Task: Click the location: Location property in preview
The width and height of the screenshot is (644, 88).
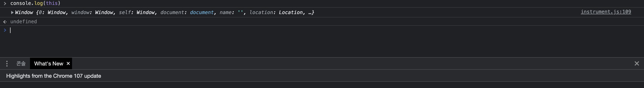Action: click(x=276, y=12)
